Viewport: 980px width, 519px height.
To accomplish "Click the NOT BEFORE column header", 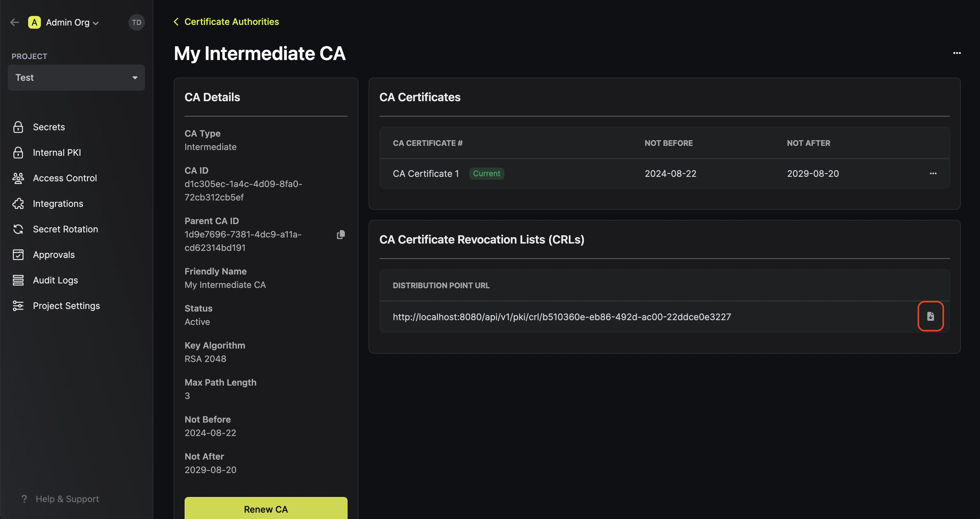I will 669,143.
